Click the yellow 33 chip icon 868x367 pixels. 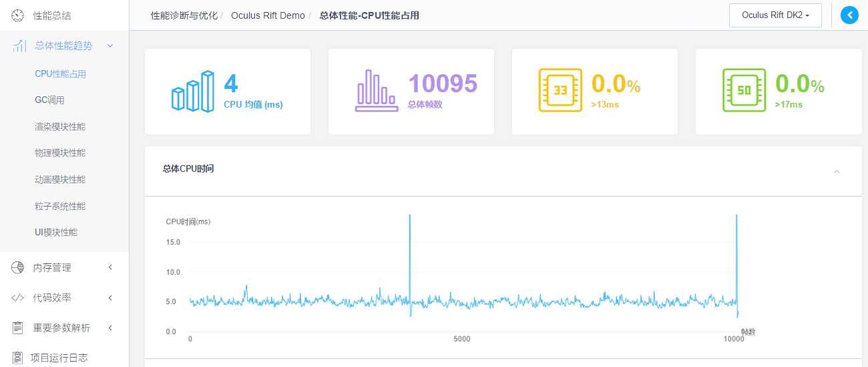tap(560, 91)
